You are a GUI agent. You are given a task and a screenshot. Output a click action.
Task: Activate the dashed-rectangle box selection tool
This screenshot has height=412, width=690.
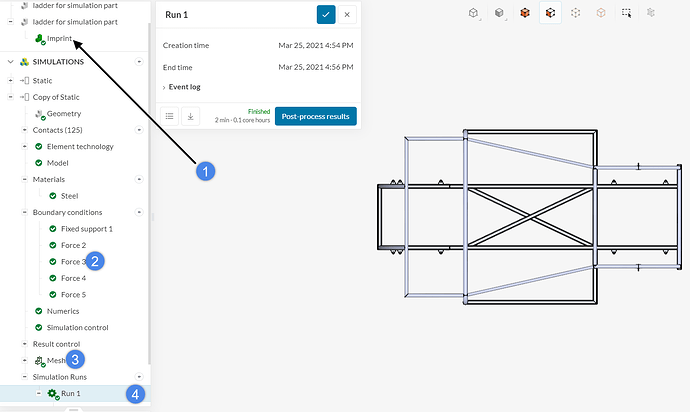click(626, 13)
